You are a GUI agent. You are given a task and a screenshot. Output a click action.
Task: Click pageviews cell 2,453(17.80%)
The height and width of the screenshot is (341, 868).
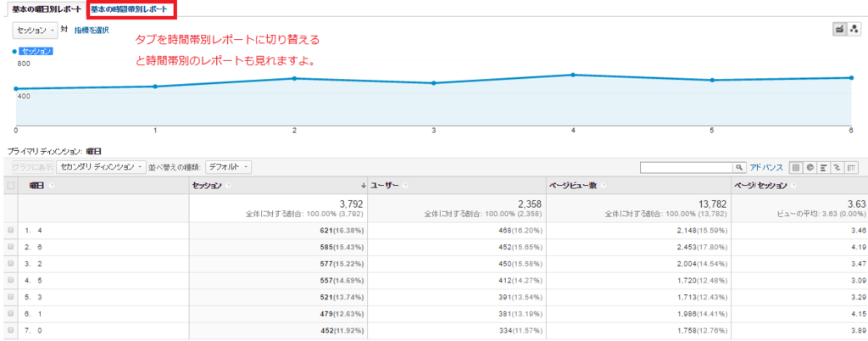tap(701, 246)
